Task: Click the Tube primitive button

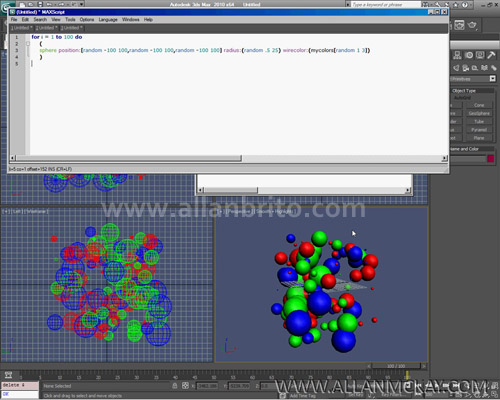Action: (x=479, y=122)
